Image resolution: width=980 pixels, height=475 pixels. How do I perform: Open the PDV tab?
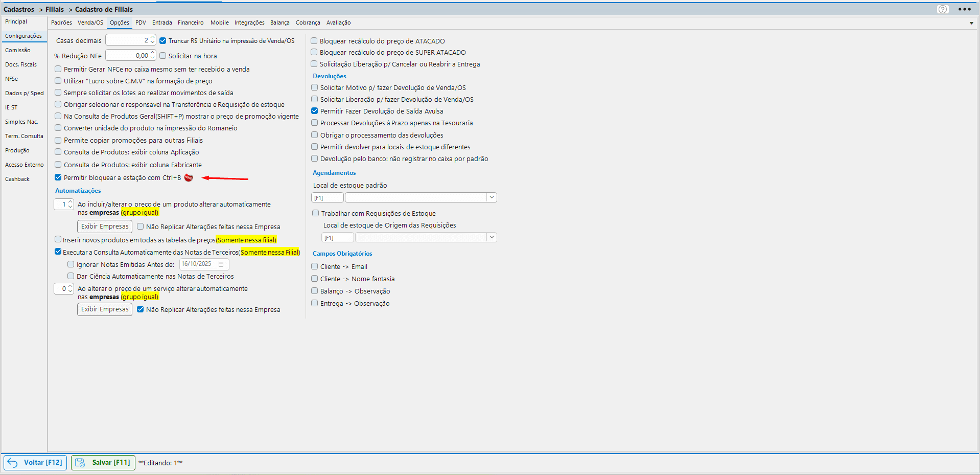141,22
